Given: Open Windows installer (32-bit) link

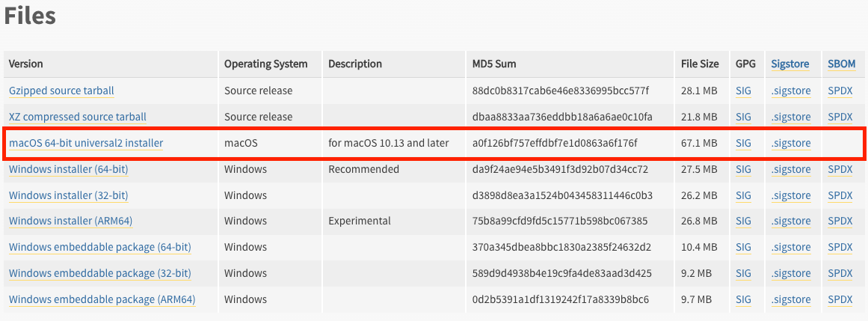Looking at the screenshot, I should coord(68,195).
